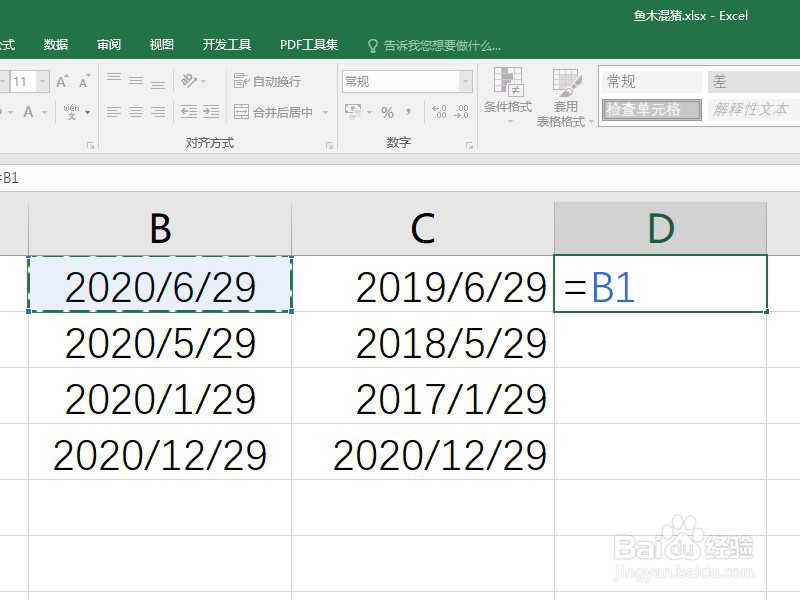Expand the 合并后居中 dropdown arrow

tap(325, 113)
